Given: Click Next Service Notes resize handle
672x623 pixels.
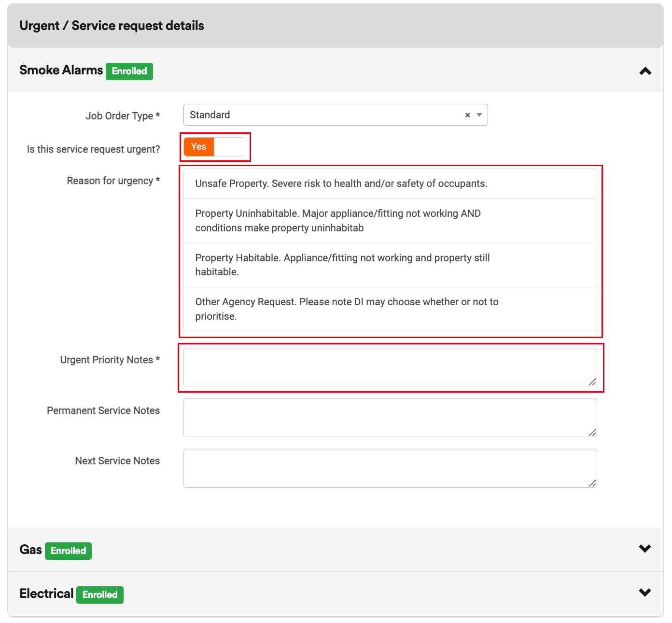Looking at the screenshot, I should (x=592, y=483).
